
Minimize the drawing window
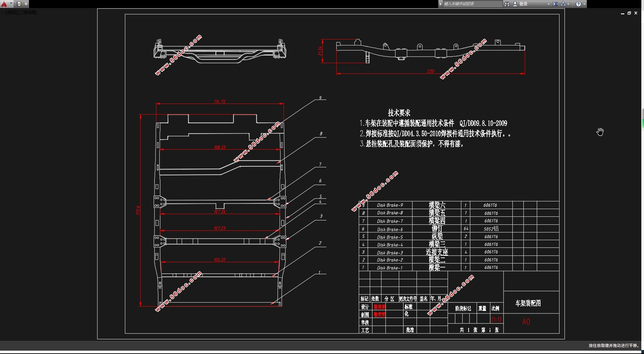point(622,13)
